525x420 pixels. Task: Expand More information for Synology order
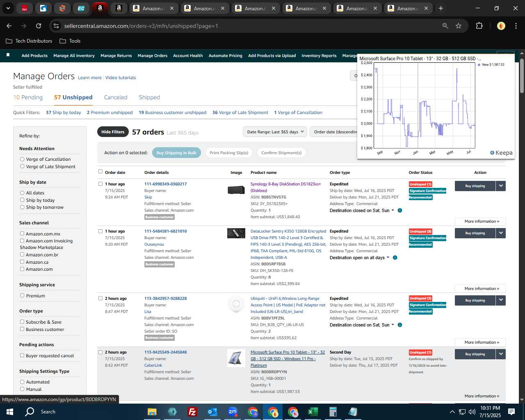(x=480, y=221)
